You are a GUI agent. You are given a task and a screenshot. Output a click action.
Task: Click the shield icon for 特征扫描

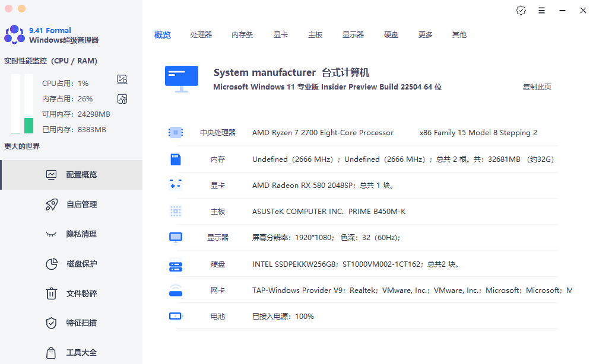(x=52, y=323)
